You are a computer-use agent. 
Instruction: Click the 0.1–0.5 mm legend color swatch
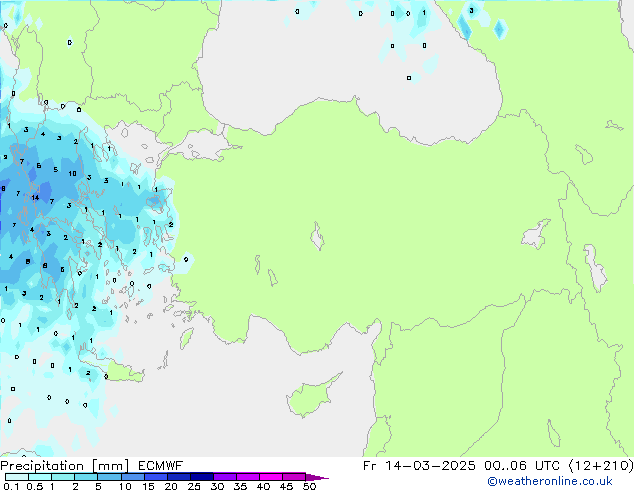(17, 477)
